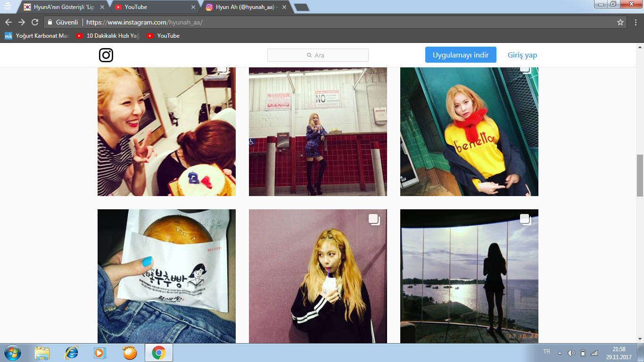
Task: Open the volume control in system tray
Action: point(571,353)
